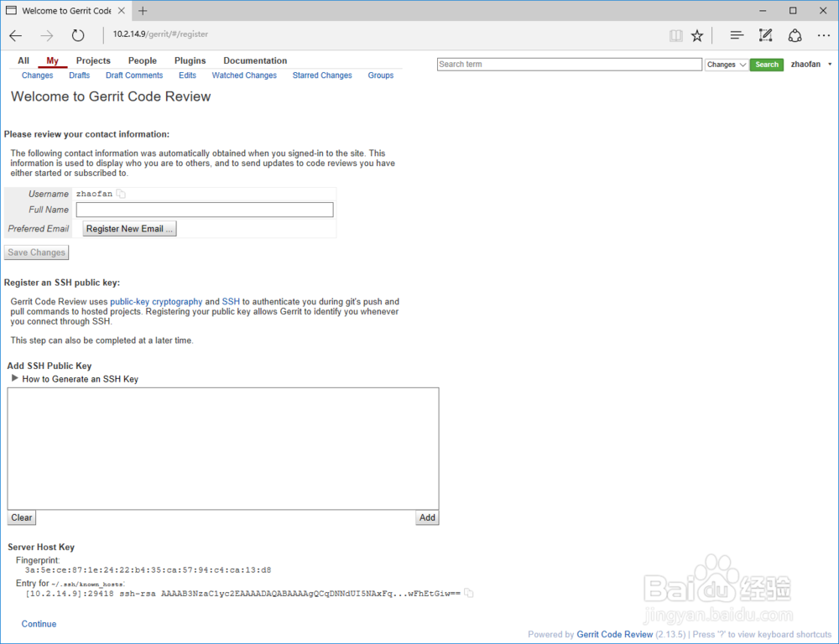Screen dimensions: 839x644
Task: Open Draft Comments link
Action: (x=134, y=75)
